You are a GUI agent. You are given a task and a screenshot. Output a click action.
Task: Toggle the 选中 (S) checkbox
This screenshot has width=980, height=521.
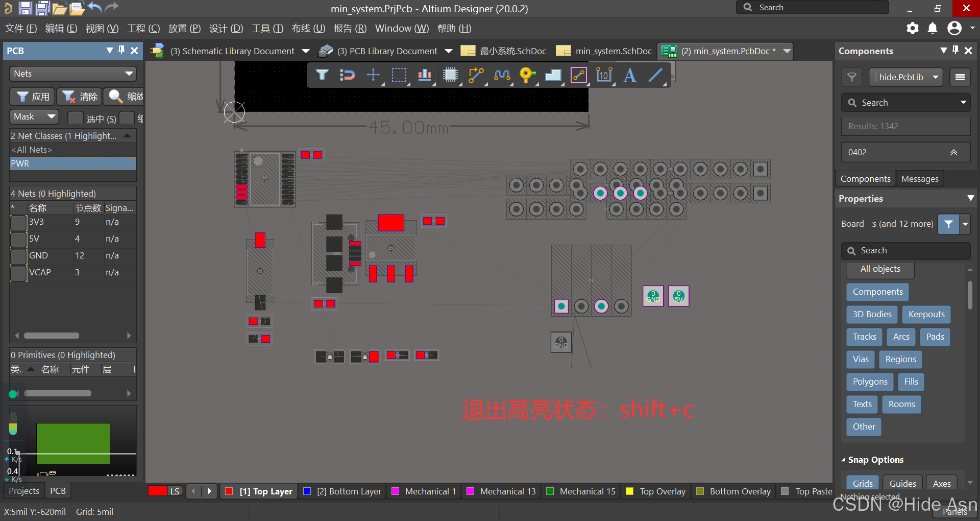[x=75, y=118]
